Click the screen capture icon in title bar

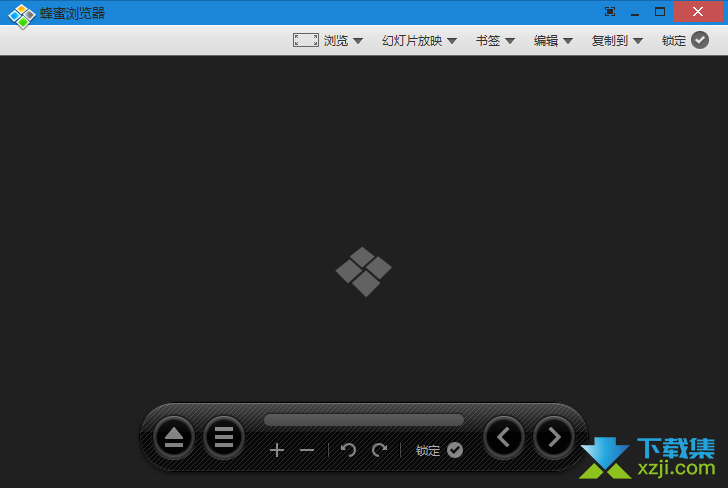pos(610,12)
